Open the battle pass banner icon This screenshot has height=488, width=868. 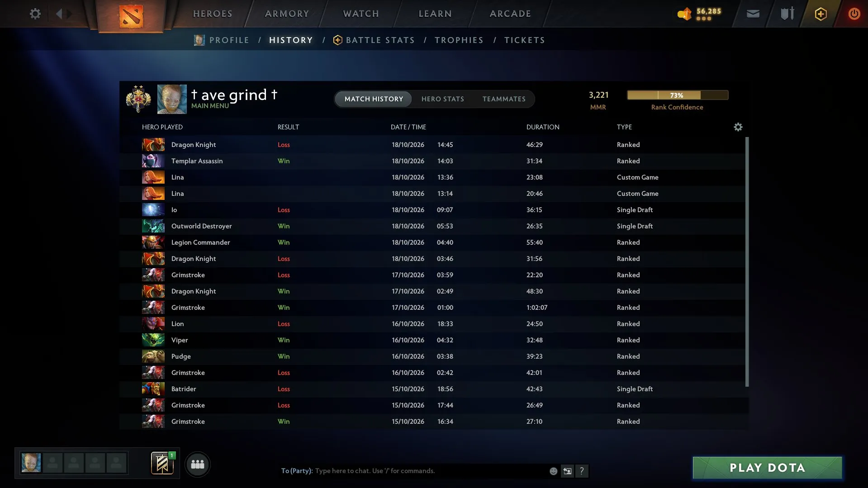(x=162, y=463)
